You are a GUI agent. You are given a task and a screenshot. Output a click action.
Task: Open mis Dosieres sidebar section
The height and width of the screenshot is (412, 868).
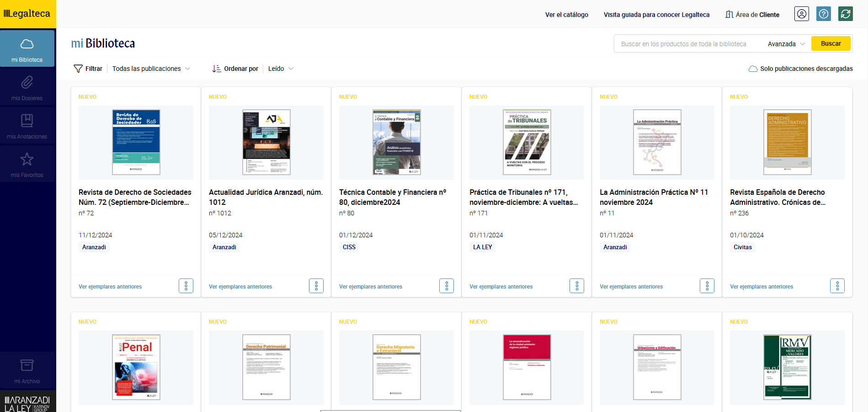click(x=27, y=87)
